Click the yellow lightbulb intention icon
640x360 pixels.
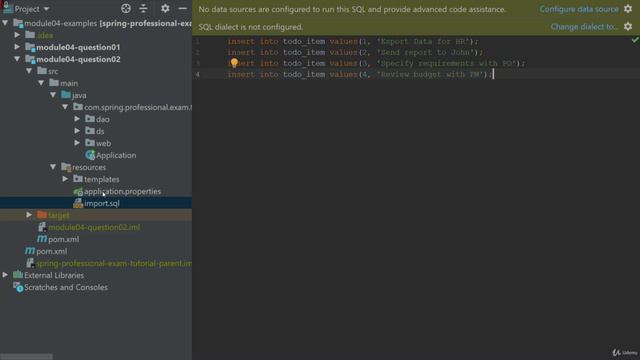[234, 62]
